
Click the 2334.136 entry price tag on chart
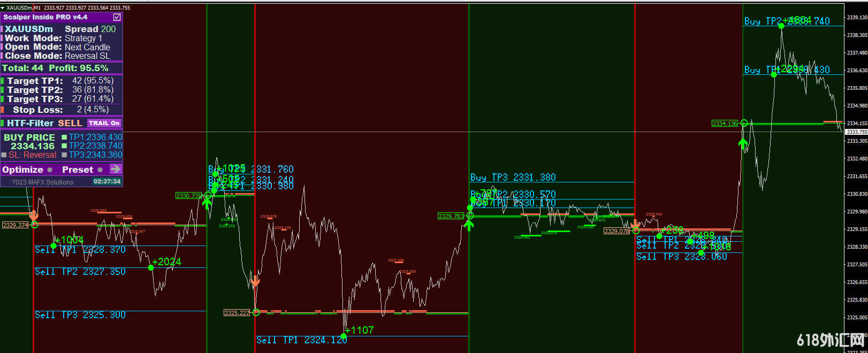tap(725, 124)
